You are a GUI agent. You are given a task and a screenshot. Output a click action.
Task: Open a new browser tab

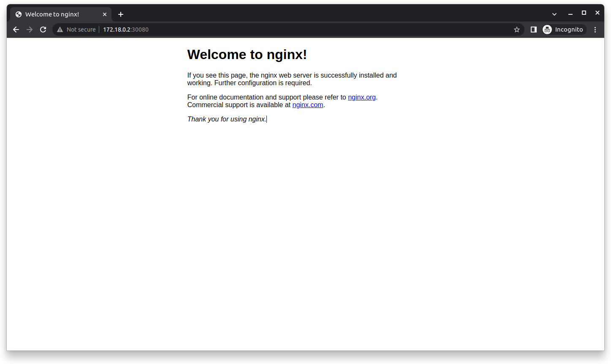coord(121,14)
